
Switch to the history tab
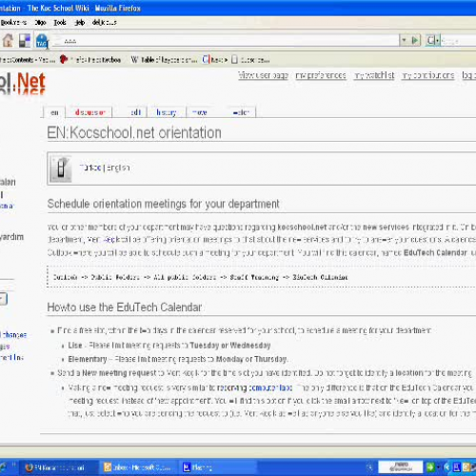(x=167, y=112)
